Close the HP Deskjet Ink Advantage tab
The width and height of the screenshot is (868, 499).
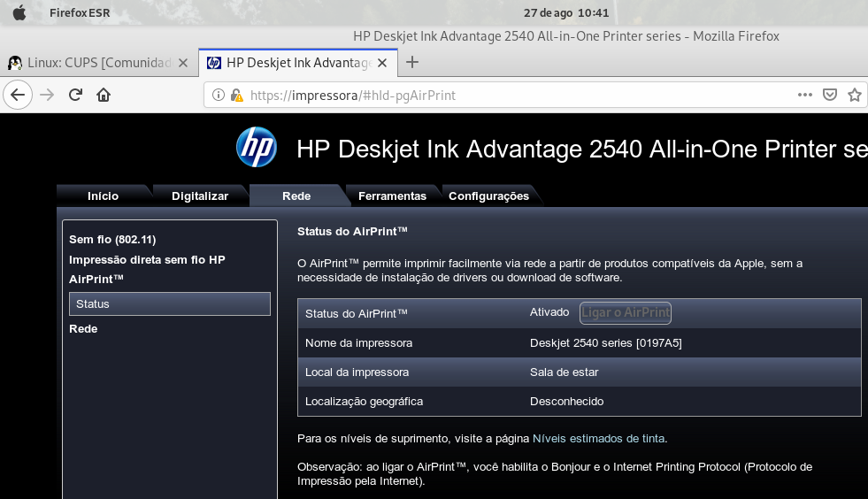point(382,63)
